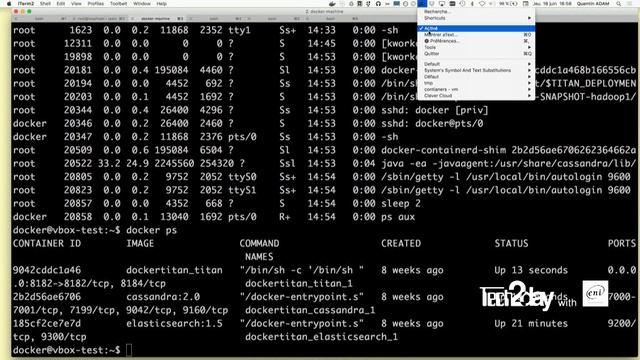
Task: Select Quitter in aText menu
Action: click(476, 53)
